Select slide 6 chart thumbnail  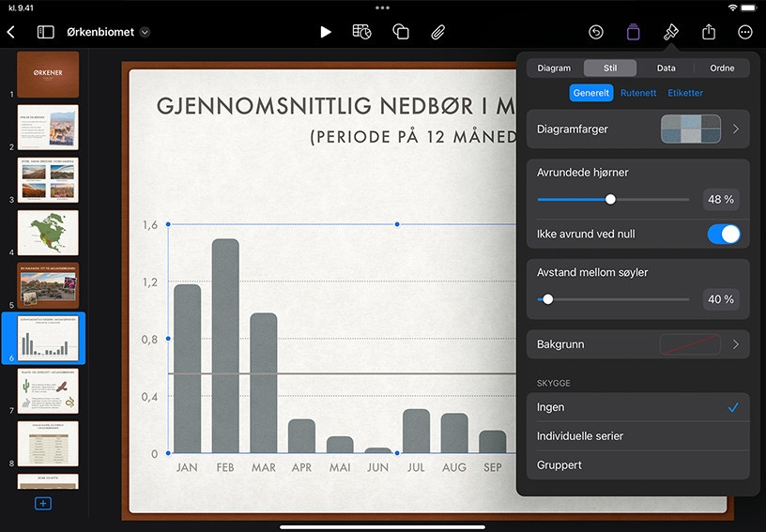coord(48,338)
